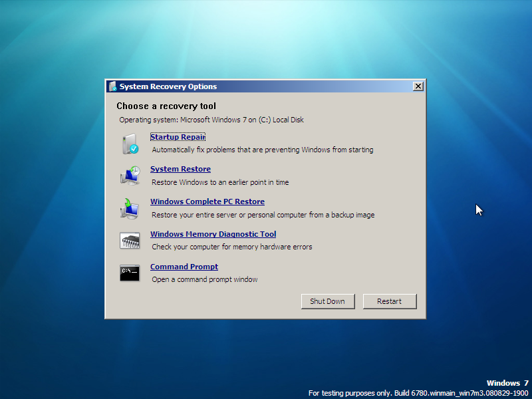Click the 'Operating system: Microsoft Windows 7' line
532x399 pixels.
coord(211,120)
